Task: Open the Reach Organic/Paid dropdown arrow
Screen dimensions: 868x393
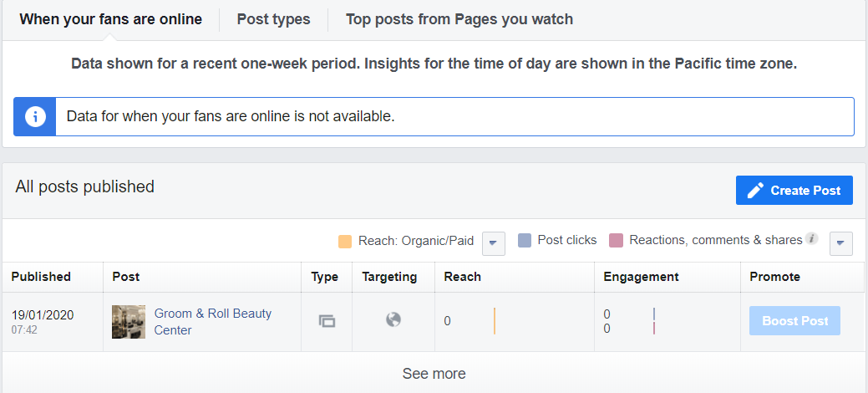Action: tap(493, 242)
